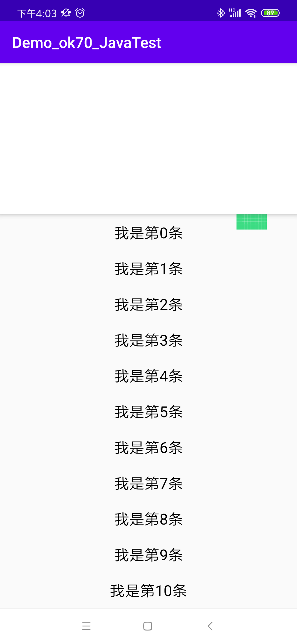Tap the muted notifications bell icon
This screenshot has height=644, width=297.
pos(66,13)
